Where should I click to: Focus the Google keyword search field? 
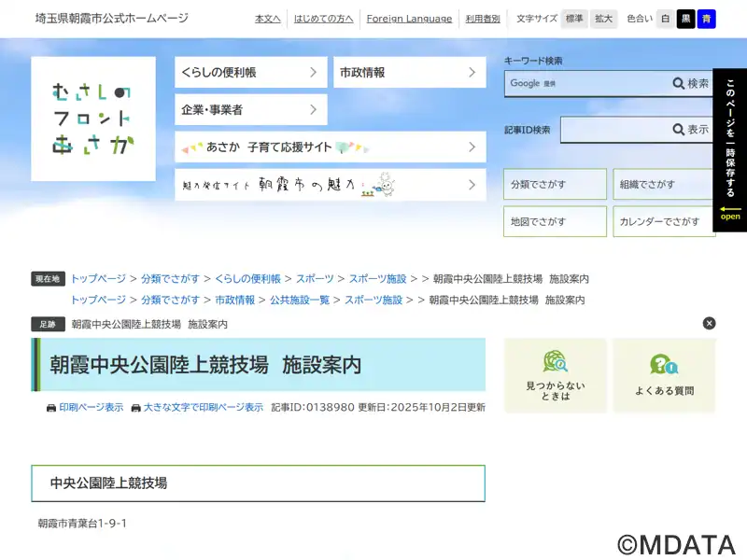[586, 83]
